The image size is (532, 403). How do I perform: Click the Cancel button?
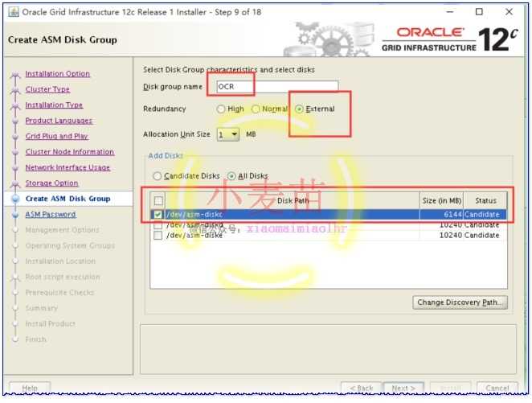[497, 388]
